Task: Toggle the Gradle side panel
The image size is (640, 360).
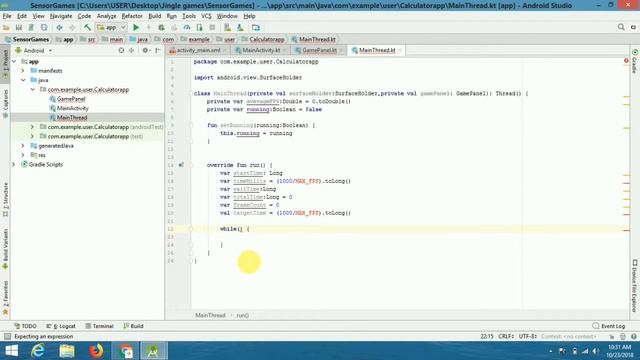Action: (635, 61)
